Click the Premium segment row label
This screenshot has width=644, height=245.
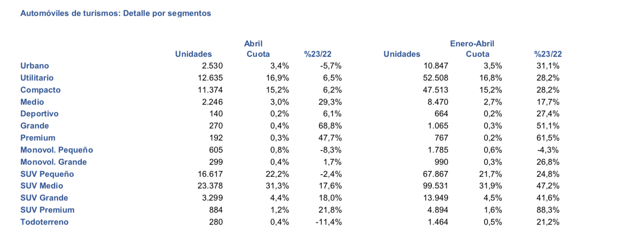click(x=38, y=138)
